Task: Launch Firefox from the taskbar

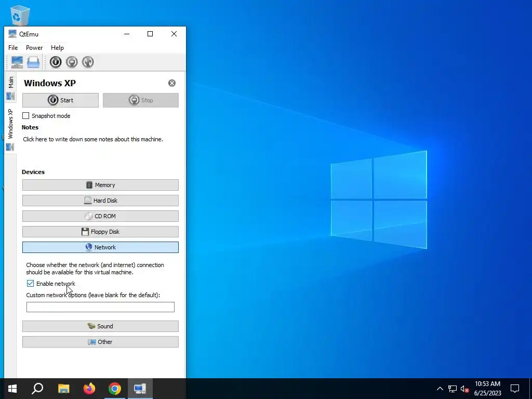Action: 89,389
